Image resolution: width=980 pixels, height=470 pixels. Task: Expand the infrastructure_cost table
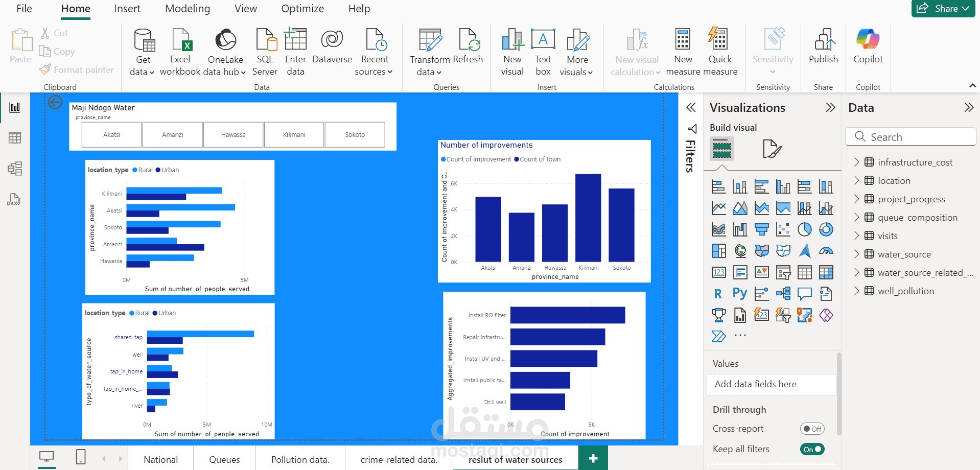click(857, 162)
